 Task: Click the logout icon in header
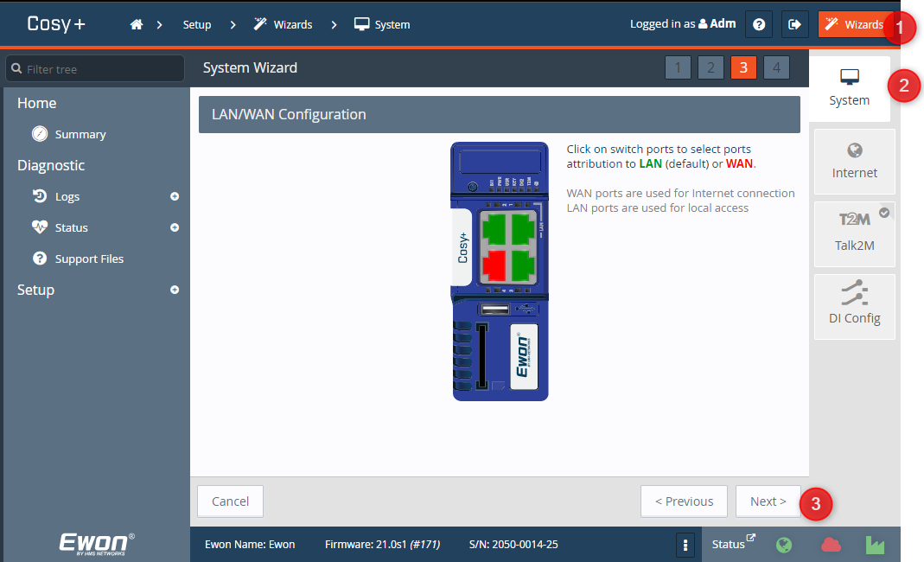(x=794, y=24)
